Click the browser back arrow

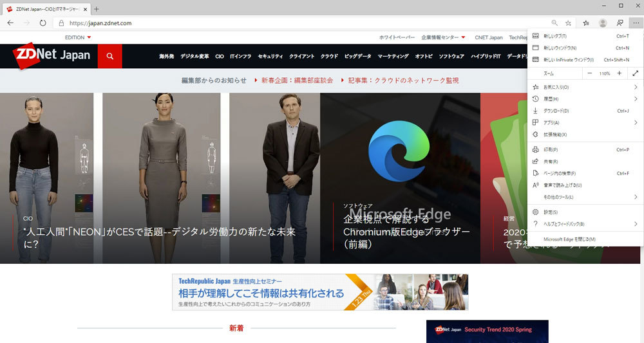click(11, 23)
